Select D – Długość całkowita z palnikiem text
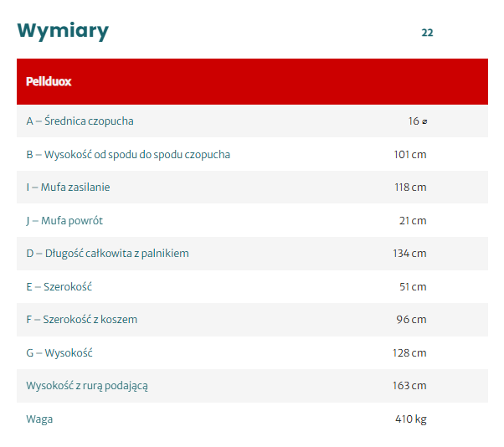The width and height of the screenshot is (504, 447). (x=107, y=254)
